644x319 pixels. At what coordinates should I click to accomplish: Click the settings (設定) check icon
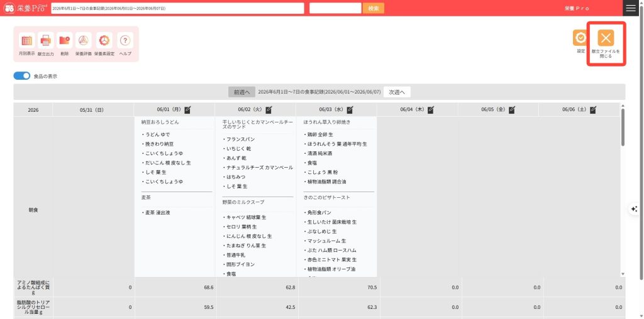point(580,38)
